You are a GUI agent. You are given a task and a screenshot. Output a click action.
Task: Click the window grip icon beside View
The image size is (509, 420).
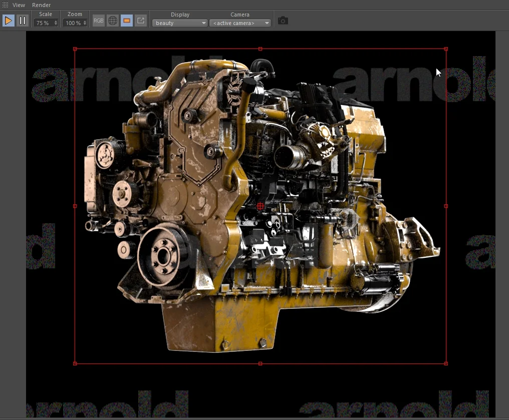tap(5, 5)
